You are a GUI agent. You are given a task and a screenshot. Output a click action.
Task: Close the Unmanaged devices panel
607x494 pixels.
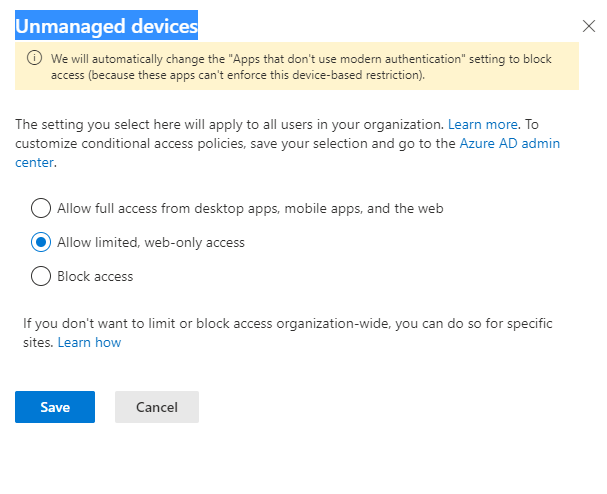pyautogui.click(x=588, y=27)
